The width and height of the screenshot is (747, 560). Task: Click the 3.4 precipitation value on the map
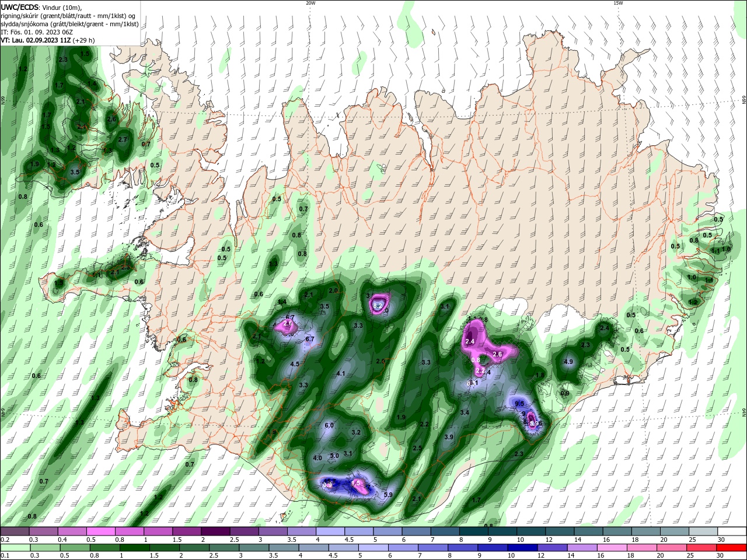[465, 412]
